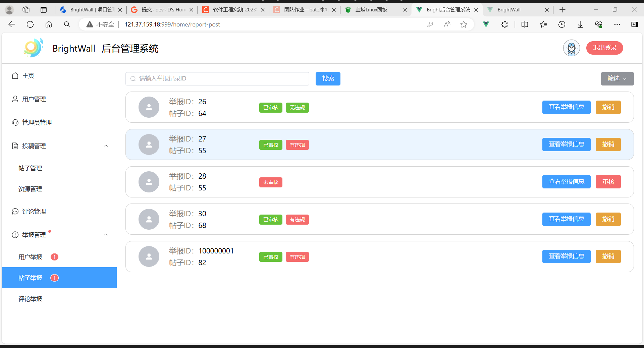Reload the page with refresh icon
This screenshot has height=348, width=644.
click(30, 24)
